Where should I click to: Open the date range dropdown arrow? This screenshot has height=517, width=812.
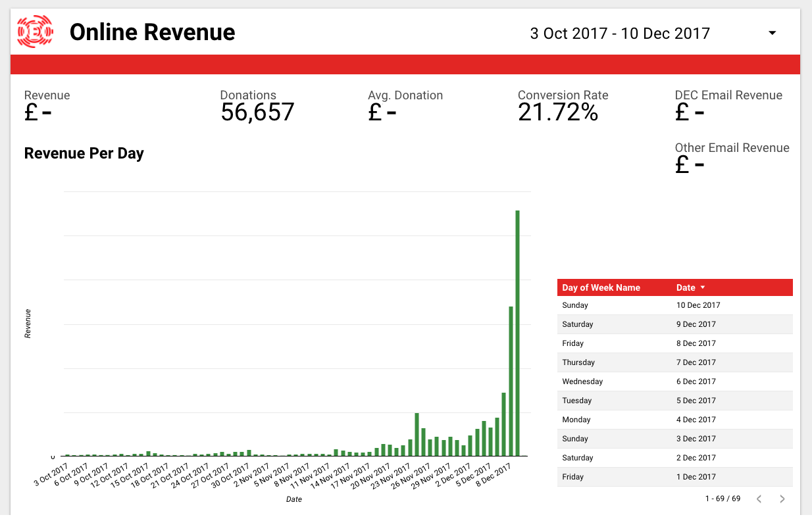pyautogui.click(x=773, y=34)
